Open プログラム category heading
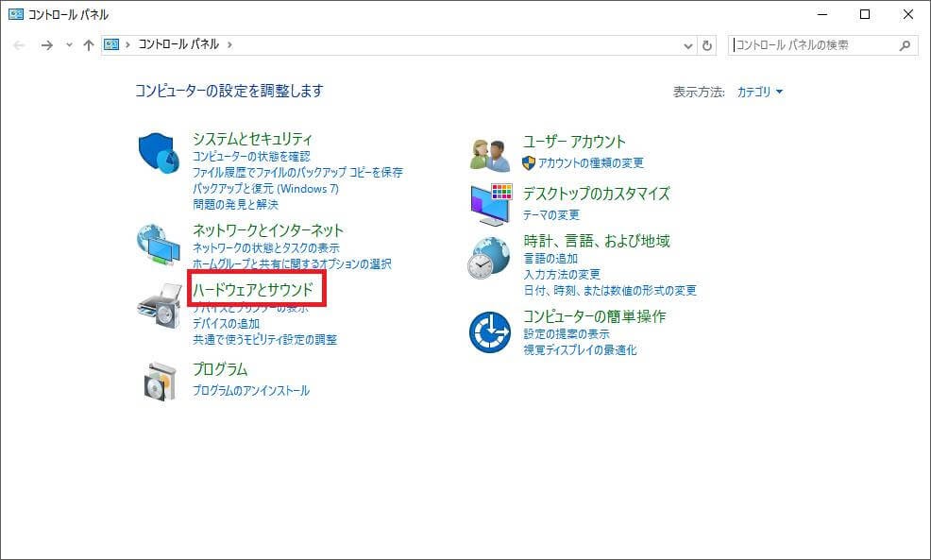Image resolution: width=931 pixels, height=560 pixels. pos(220,369)
